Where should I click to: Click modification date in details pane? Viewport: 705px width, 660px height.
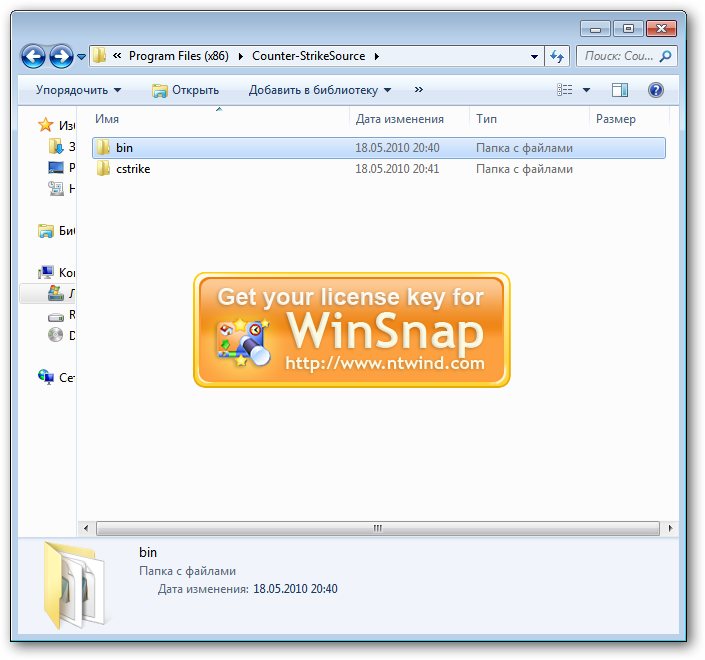pyautogui.click(x=295, y=589)
